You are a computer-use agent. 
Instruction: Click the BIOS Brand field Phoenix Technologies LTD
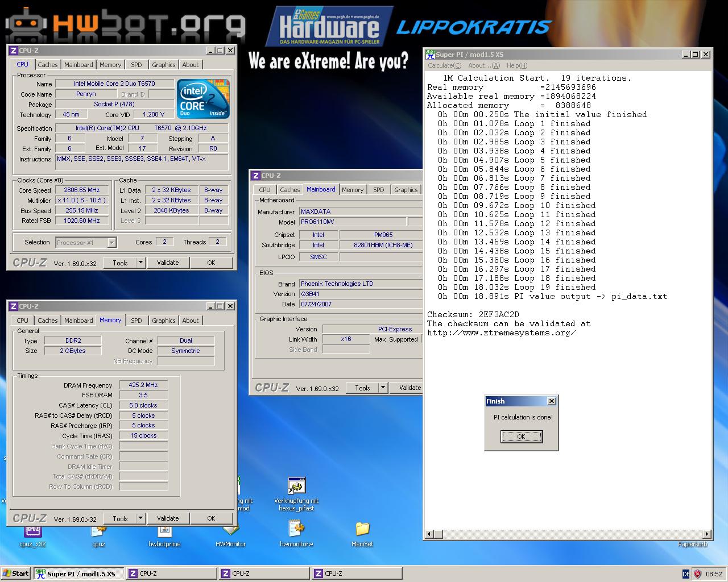point(361,284)
